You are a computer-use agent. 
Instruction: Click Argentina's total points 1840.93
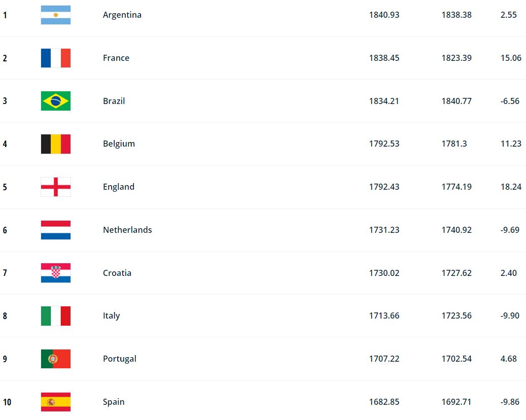[384, 15]
